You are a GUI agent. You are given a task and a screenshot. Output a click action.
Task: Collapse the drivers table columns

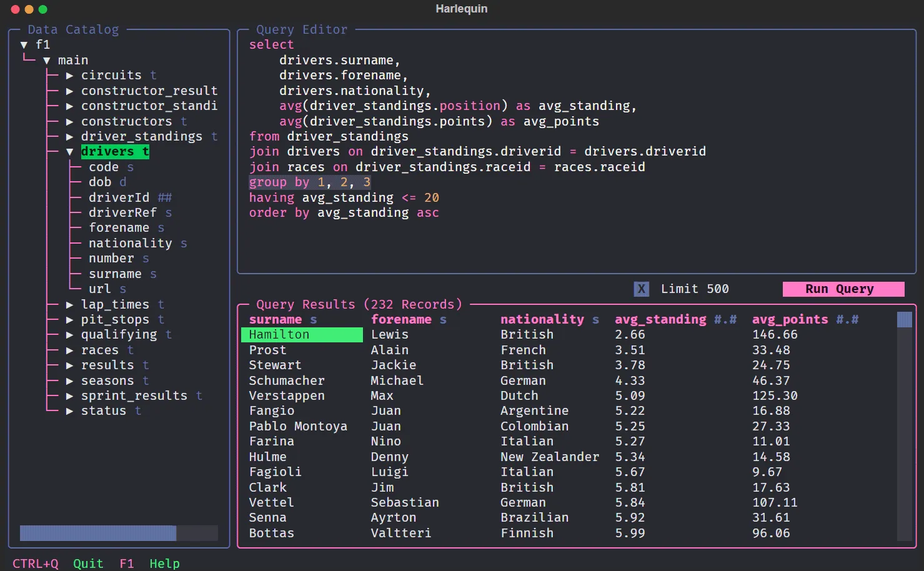pos(70,151)
